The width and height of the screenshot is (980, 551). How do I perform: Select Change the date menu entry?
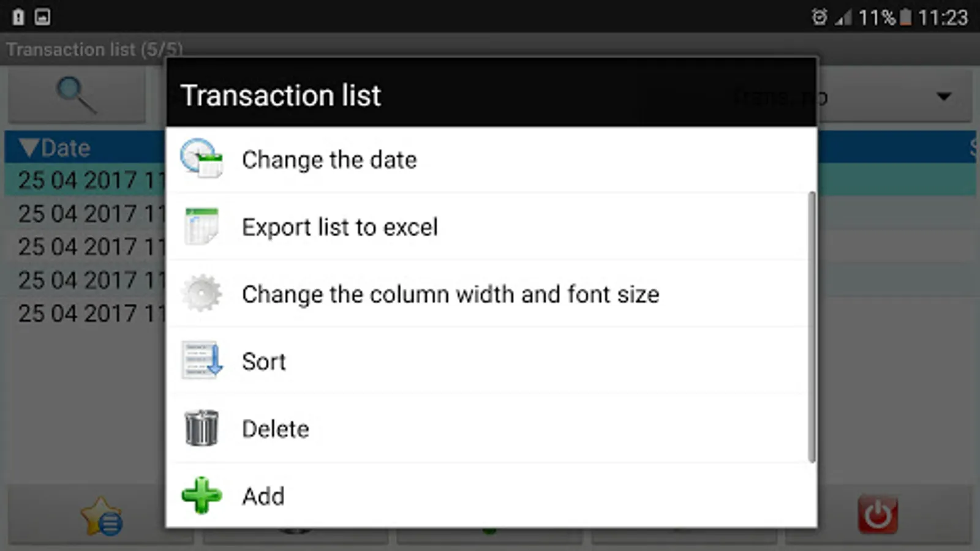click(329, 160)
